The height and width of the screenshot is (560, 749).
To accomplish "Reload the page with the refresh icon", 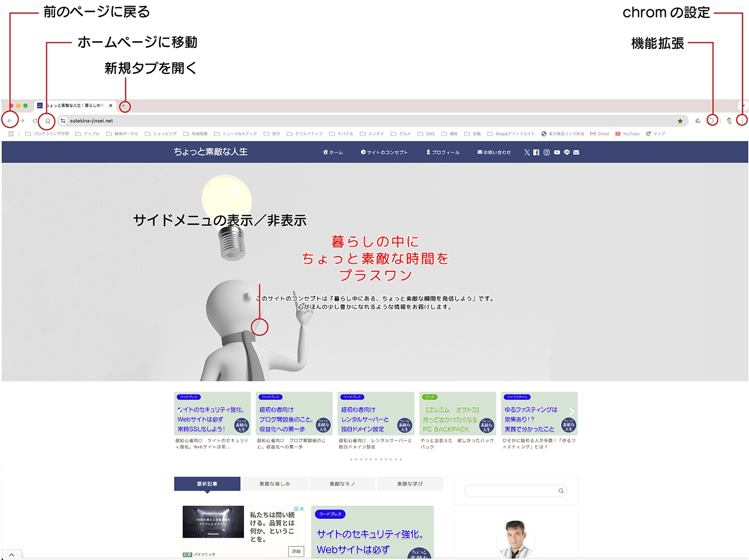I will 35,121.
